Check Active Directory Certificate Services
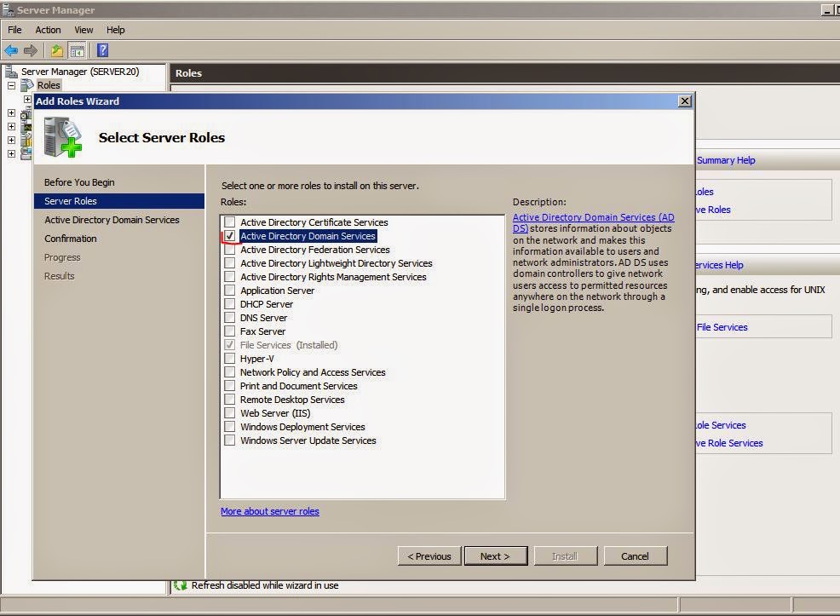 [229, 222]
